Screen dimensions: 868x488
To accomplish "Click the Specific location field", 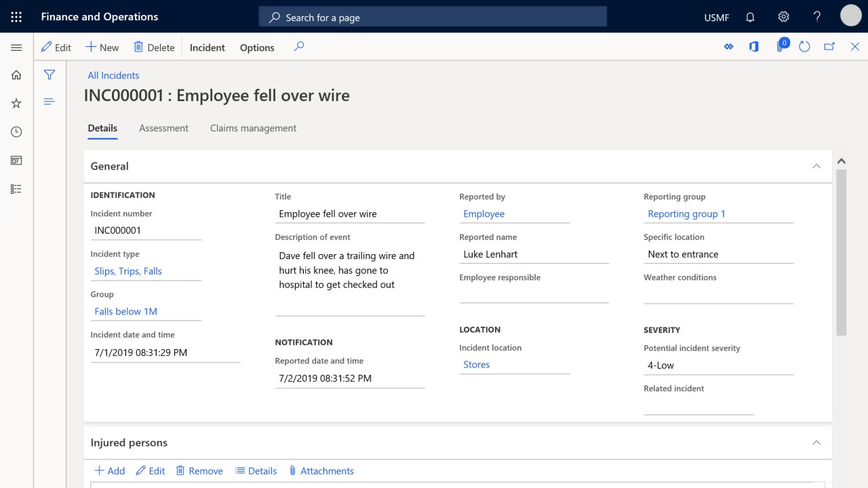I will tap(718, 254).
